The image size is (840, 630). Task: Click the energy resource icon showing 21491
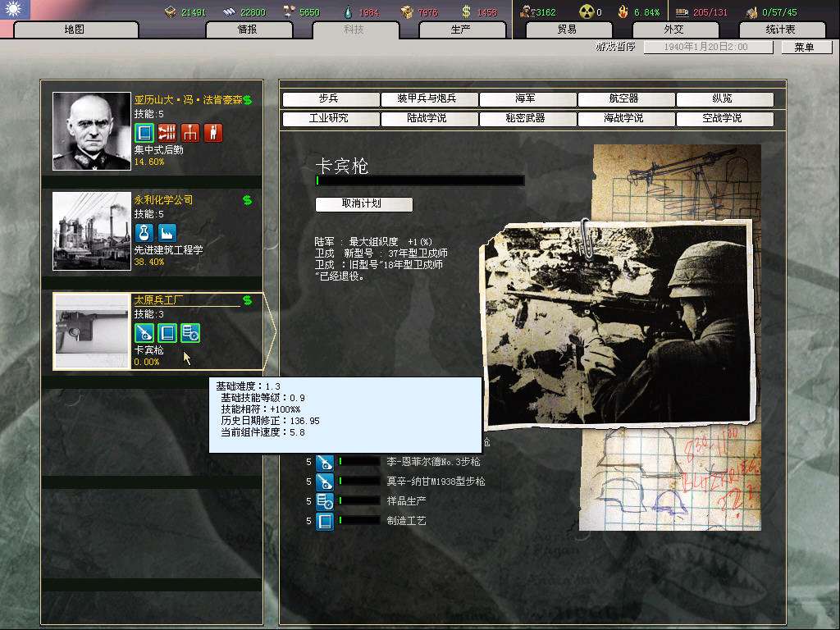(x=171, y=11)
